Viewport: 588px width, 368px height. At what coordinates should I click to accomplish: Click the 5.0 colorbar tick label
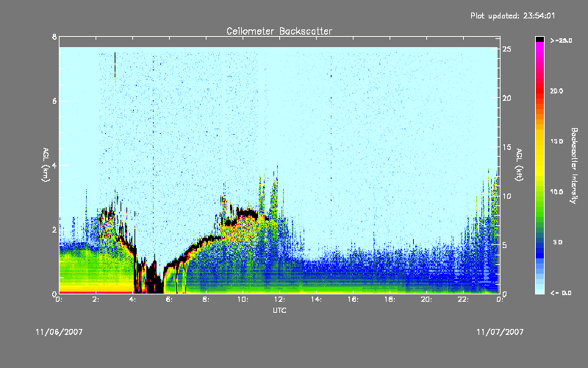[558, 242]
